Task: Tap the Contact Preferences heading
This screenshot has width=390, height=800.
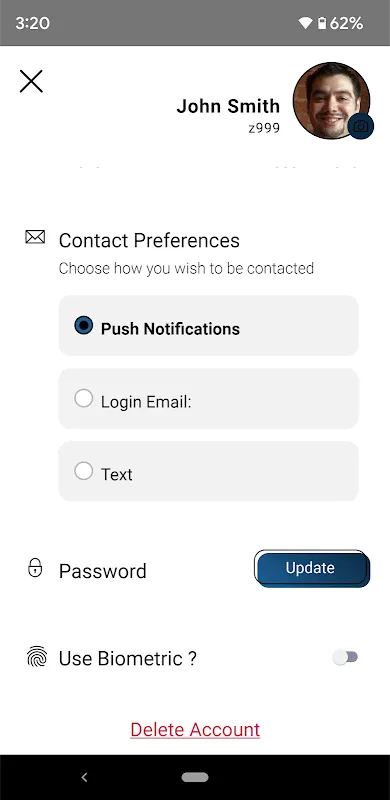Action: (x=149, y=240)
